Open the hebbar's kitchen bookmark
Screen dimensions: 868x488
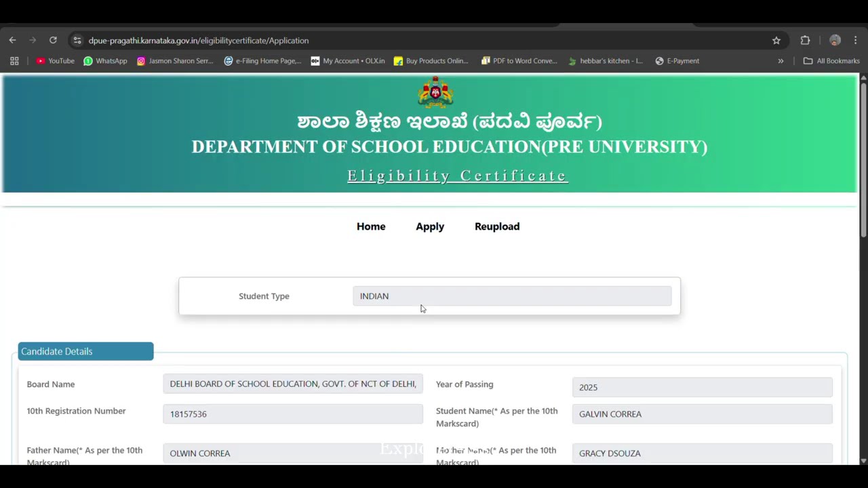(606, 61)
